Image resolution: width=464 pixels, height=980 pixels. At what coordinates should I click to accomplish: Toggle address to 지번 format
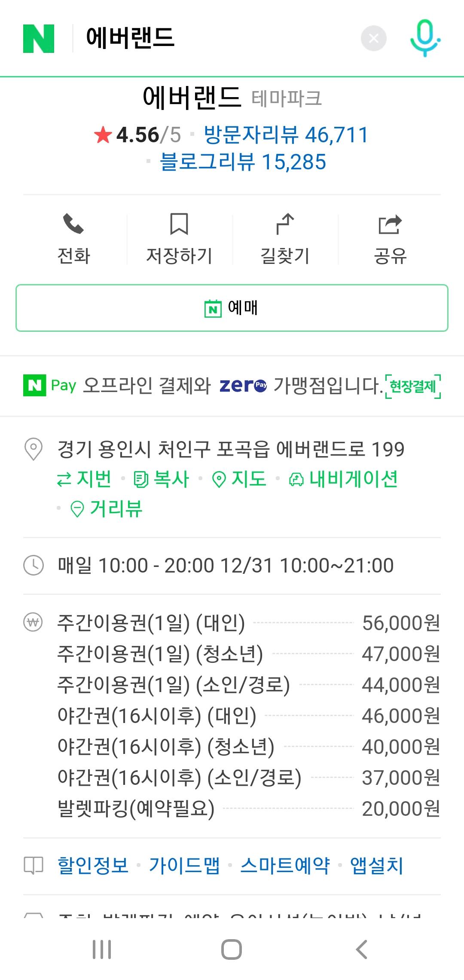coord(84,479)
